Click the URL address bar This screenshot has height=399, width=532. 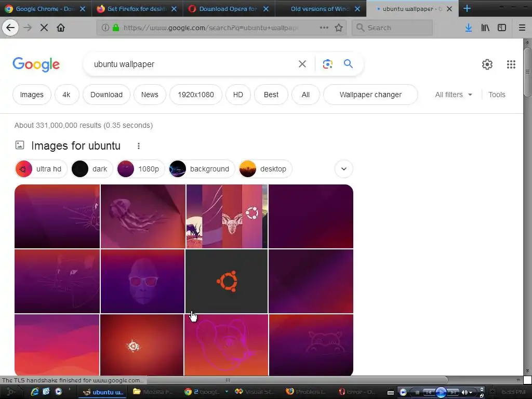click(210, 28)
